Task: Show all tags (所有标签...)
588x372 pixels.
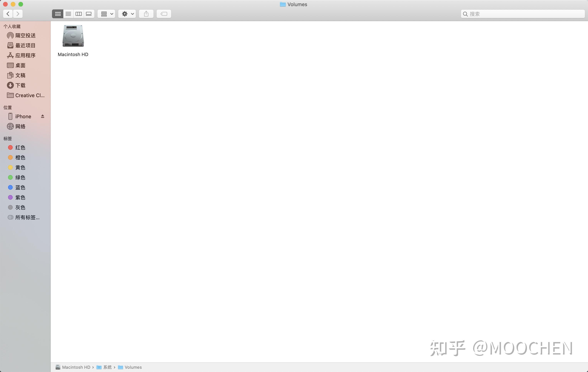Action: pos(27,217)
